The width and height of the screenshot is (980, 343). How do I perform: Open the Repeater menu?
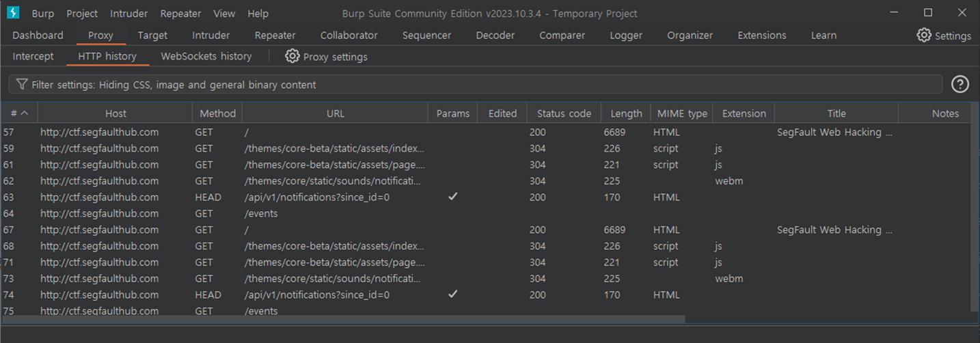click(x=180, y=13)
